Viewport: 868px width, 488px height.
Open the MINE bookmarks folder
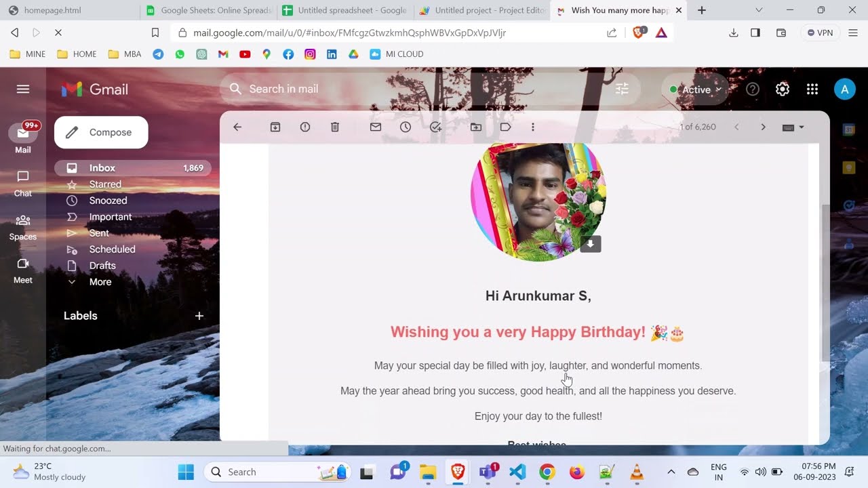[x=28, y=54]
